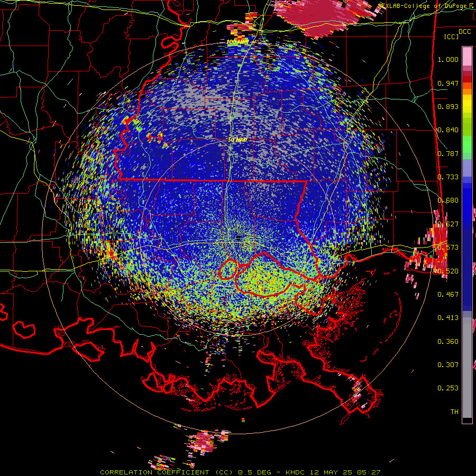476x476 pixels.
Task: Select the 0.413 legend value
Action: pyautogui.click(x=448, y=318)
